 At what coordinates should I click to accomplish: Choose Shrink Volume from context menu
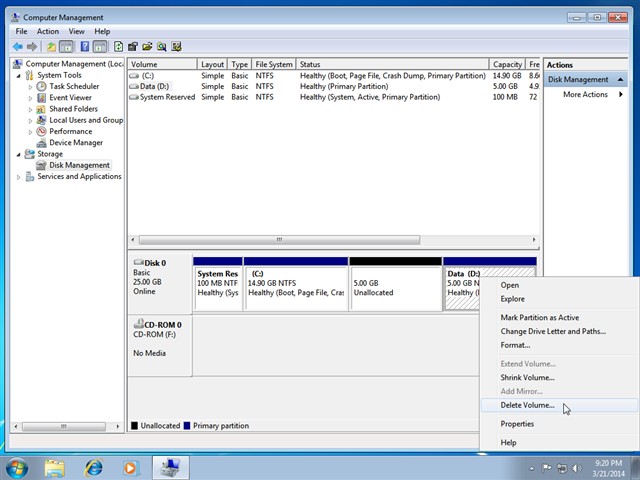point(527,378)
